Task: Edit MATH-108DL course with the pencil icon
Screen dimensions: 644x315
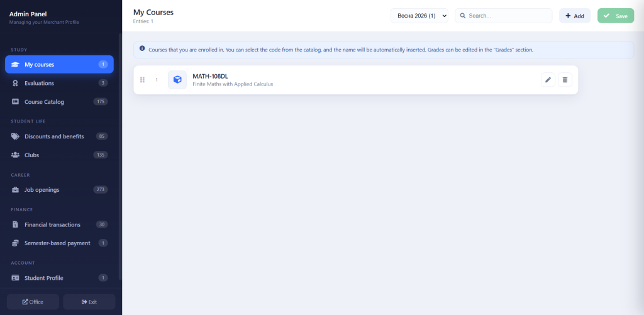Action: click(x=548, y=80)
